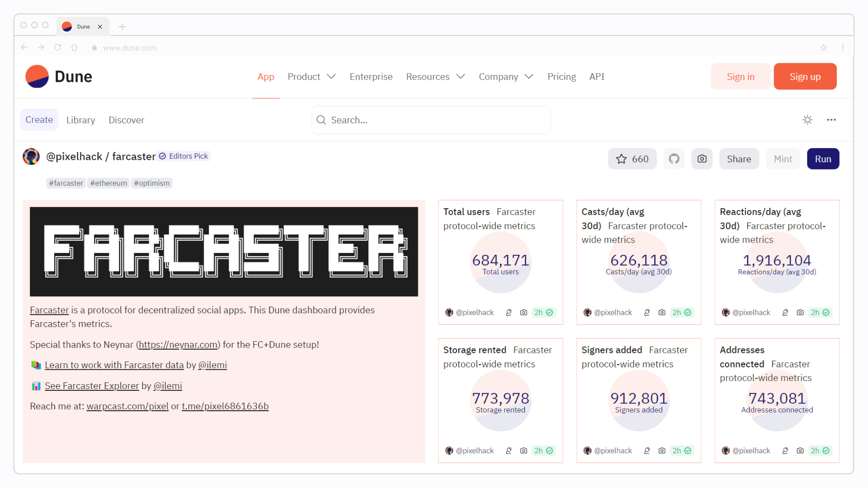Open query icon on Reactions/day card
868x488 pixels.
(786, 312)
